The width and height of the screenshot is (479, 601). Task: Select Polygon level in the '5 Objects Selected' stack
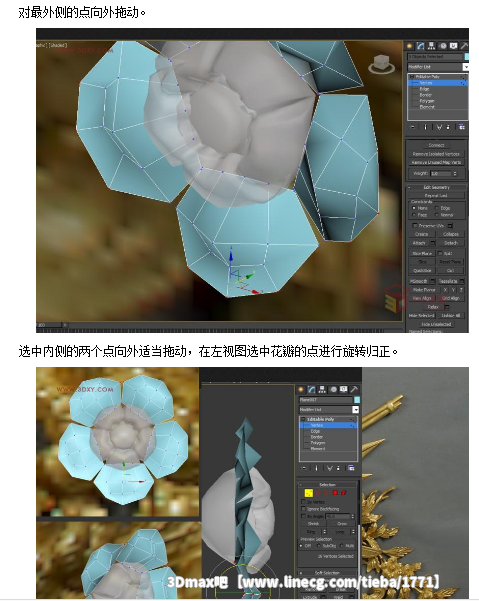click(x=427, y=101)
